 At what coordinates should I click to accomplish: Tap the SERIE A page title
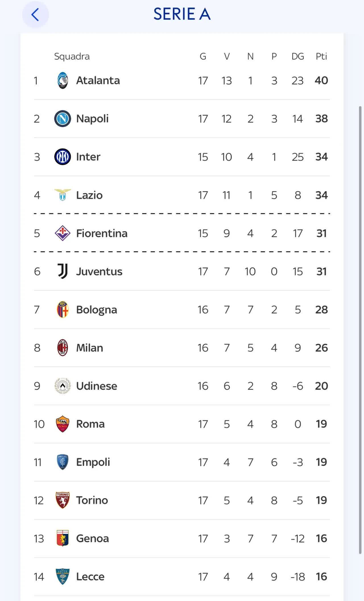tap(182, 14)
